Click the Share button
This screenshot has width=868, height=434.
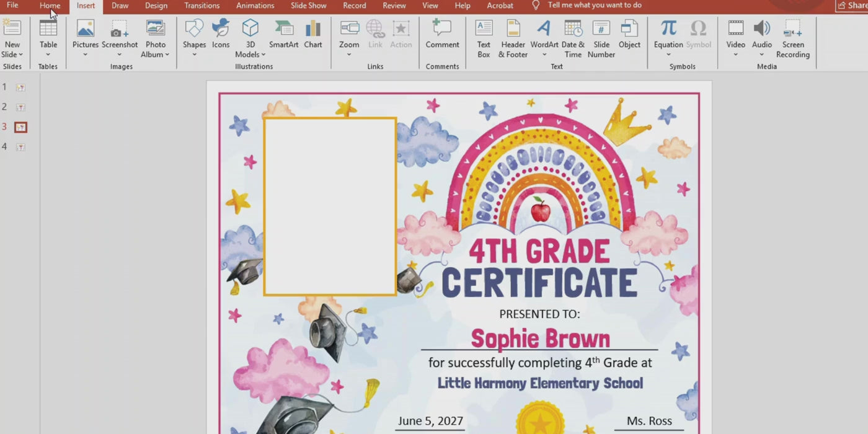point(852,6)
